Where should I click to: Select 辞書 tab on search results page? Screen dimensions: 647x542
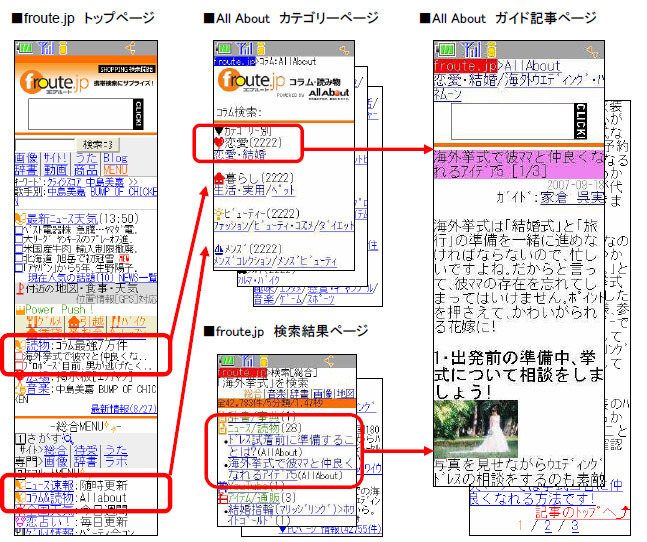coord(299,393)
